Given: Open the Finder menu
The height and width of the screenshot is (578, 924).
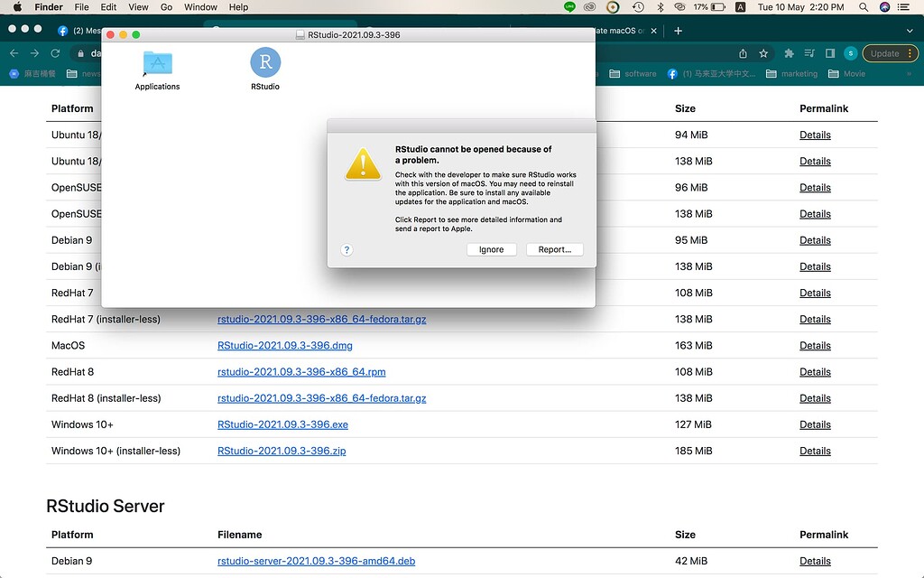Looking at the screenshot, I should point(49,7).
